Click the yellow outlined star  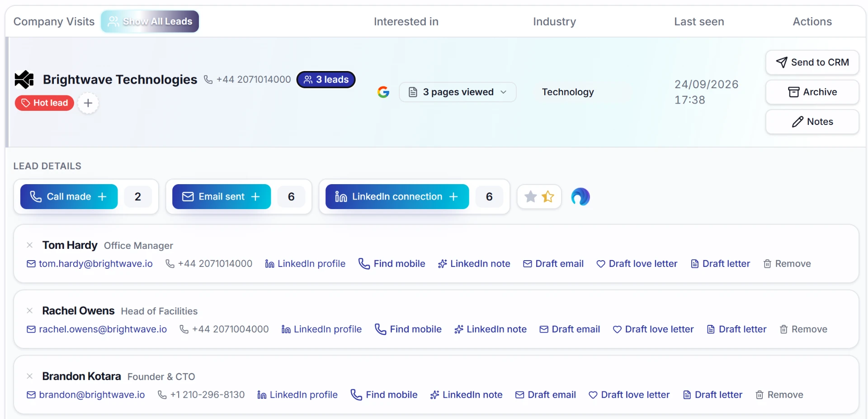click(x=548, y=197)
